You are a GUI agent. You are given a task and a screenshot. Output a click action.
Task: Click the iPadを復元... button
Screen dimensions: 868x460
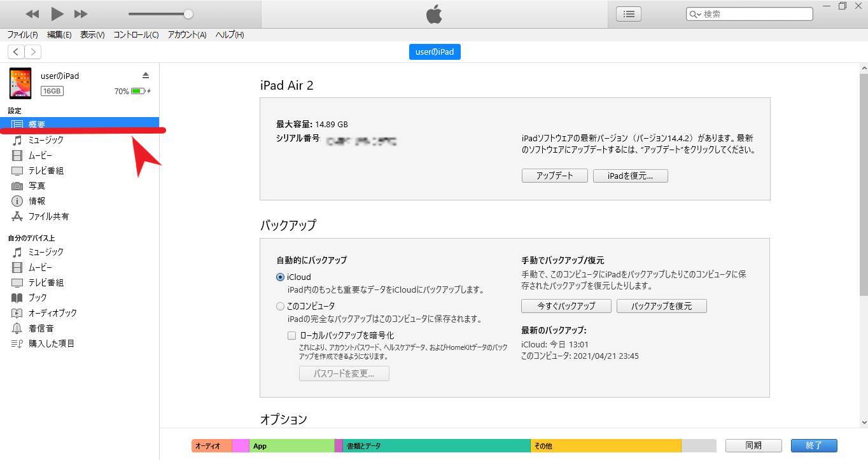click(630, 176)
